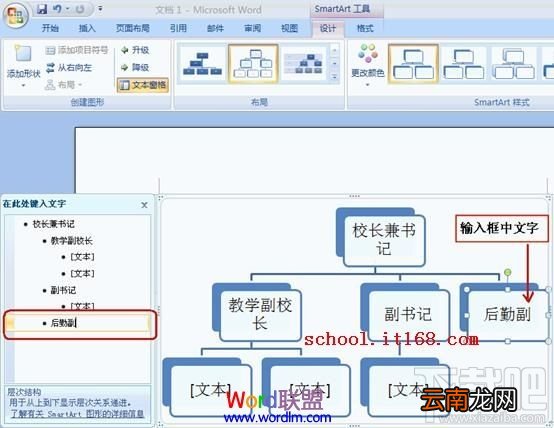
Task: Select 副书记 bullet in text pane
Action: tap(63, 291)
